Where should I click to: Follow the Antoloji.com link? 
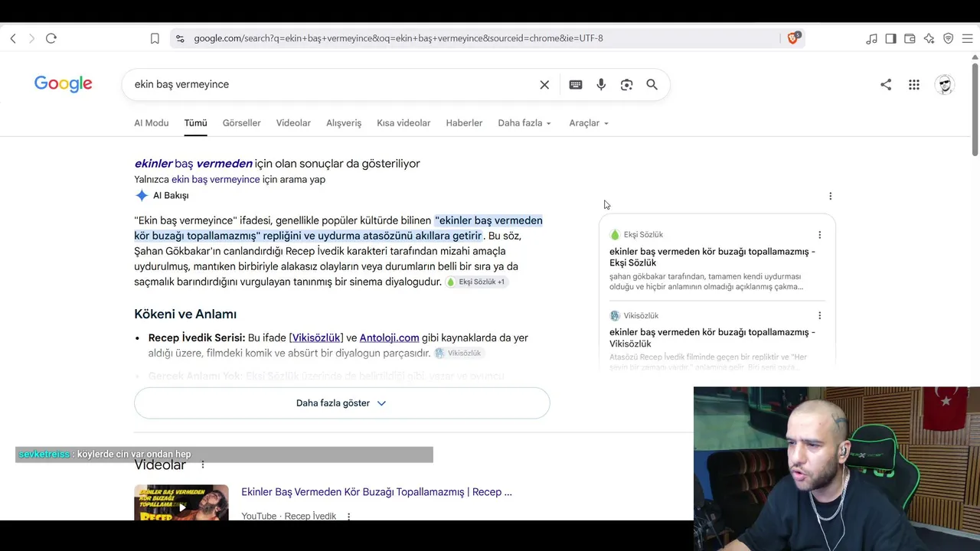coord(389,337)
